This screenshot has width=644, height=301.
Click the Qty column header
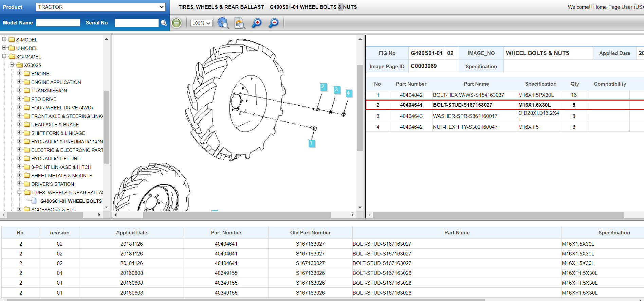pyautogui.click(x=574, y=84)
